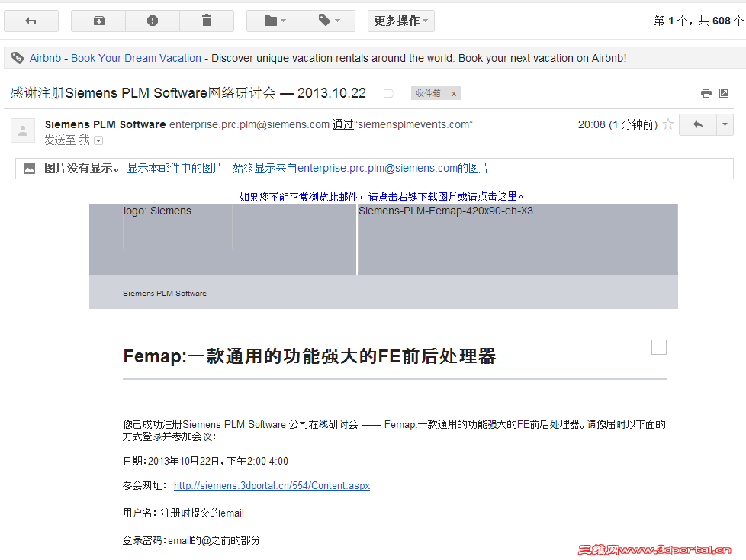Toggle the importance marker beside subject
This screenshot has width=746, height=560.
[x=389, y=93]
